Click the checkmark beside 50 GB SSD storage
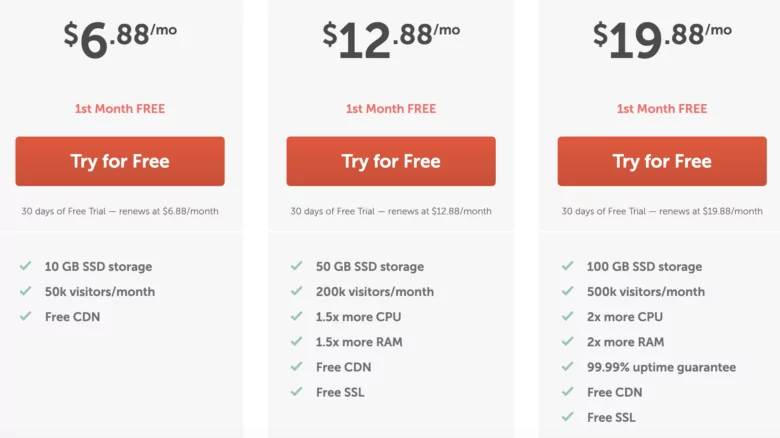Viewport: 780px width, 438px height. (296, 267)
